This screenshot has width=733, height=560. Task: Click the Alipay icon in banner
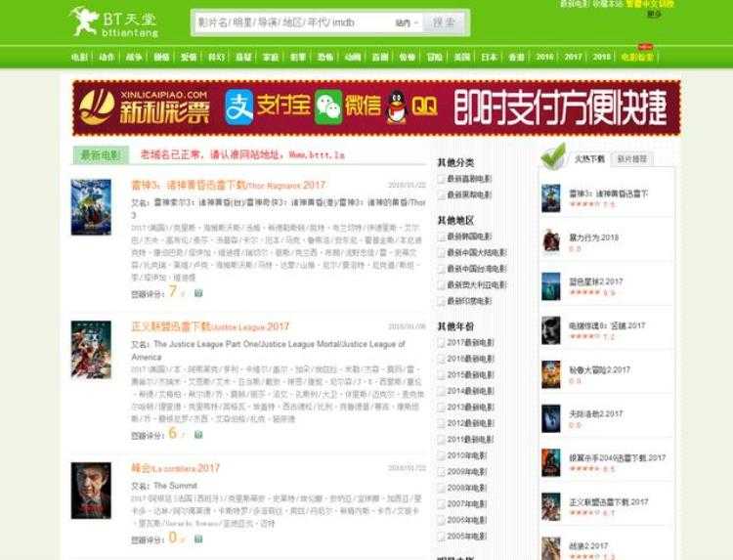tap(239, 107)
